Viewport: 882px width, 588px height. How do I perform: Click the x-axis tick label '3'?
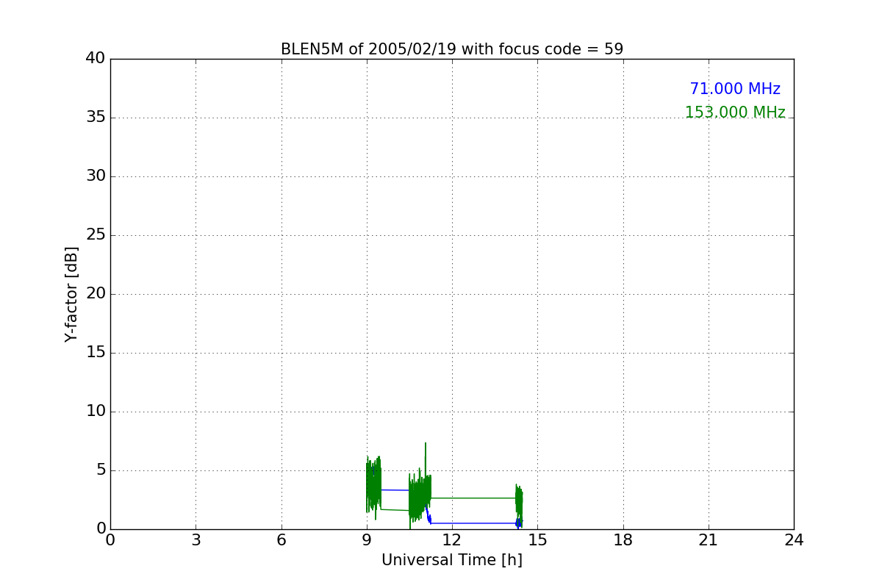pos(196,540)
